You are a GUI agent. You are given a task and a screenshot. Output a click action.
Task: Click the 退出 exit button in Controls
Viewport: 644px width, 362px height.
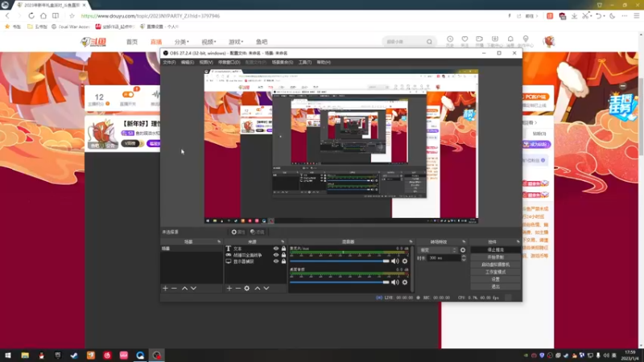(x=495, y=286)
